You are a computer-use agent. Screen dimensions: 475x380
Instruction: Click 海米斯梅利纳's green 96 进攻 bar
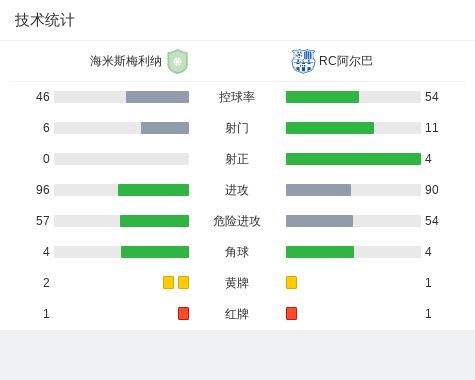coord(153,190)
